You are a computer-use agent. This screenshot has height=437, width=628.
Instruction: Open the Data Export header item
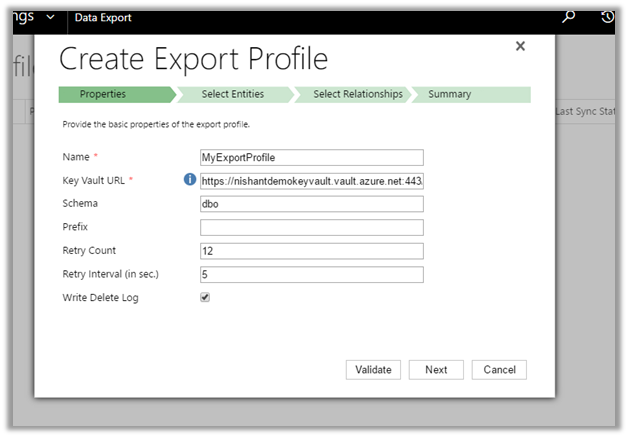[103, 17]
